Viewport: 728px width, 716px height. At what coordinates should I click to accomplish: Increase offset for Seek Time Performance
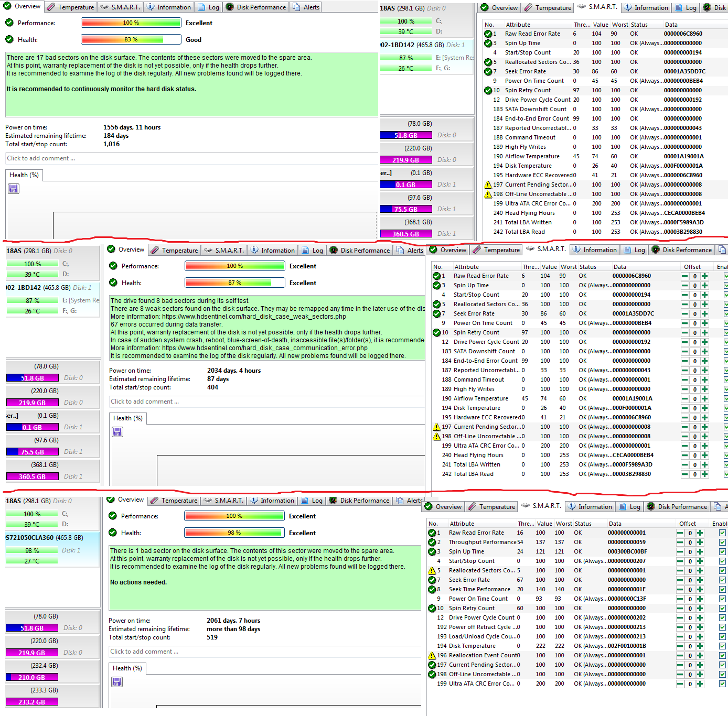(700, 589)
